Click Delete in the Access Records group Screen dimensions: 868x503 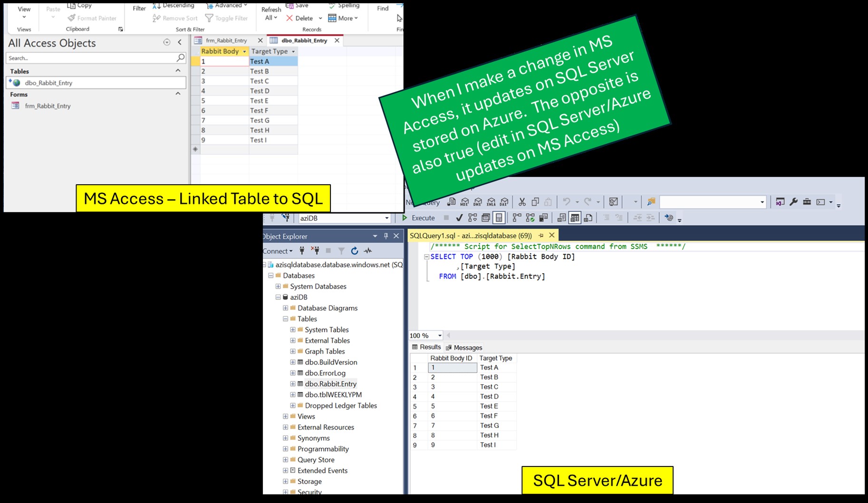(299, 18)
